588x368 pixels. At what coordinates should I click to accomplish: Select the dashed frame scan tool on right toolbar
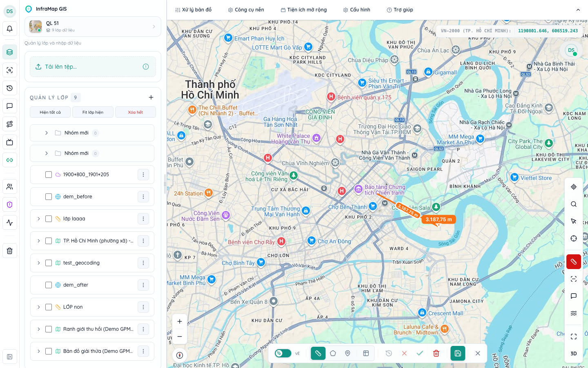pyautogui.click(x=574, y=279)
